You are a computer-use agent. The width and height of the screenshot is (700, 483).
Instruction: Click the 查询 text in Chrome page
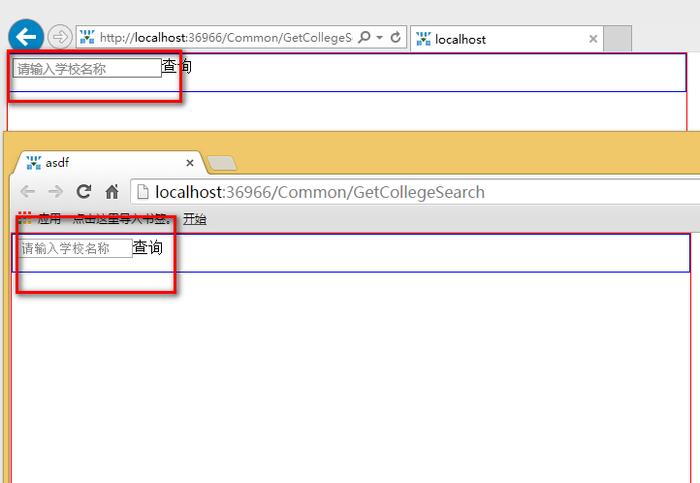pos(148,247)
